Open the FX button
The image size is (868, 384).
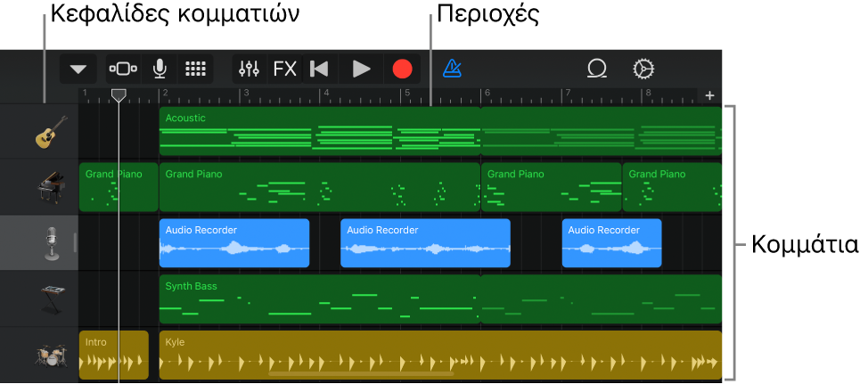285,69
